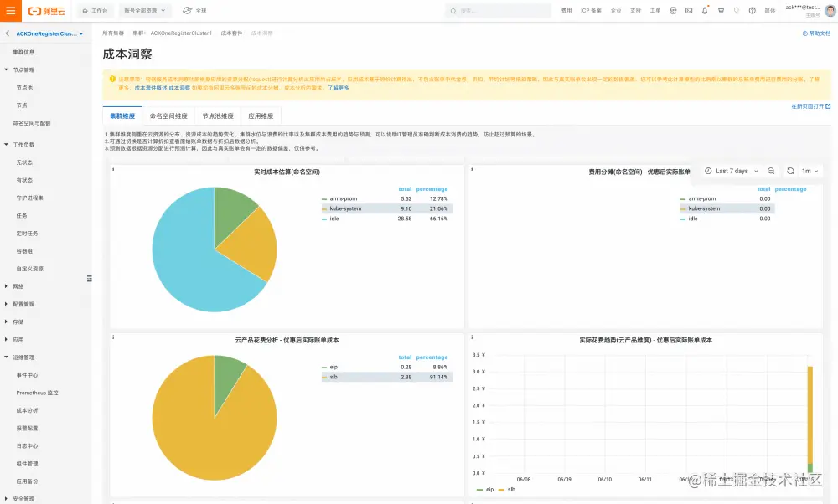Click the zoom out time range icon
The image size is (838, 504).
pos(771,172)
